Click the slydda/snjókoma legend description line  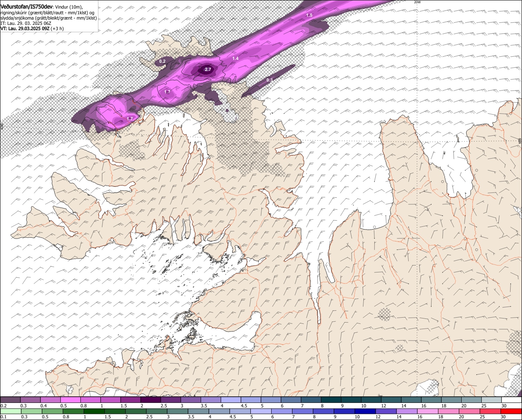coord(49,18)
